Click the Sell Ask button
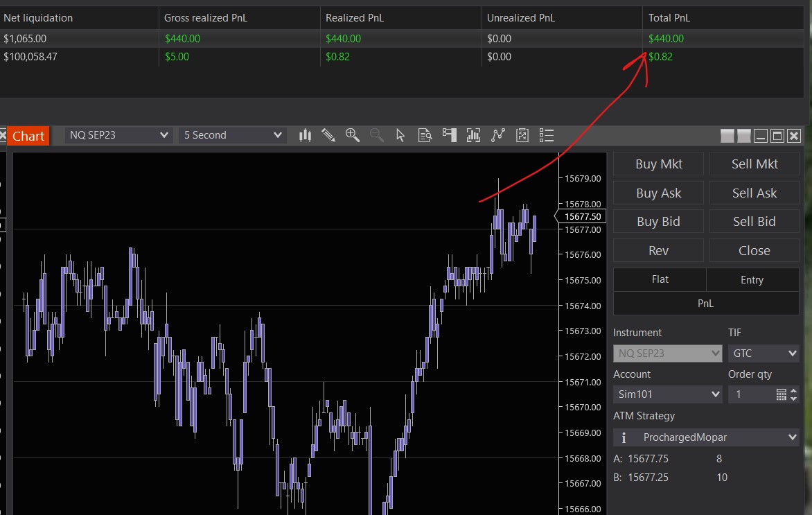This screenshot has height=515, width=812. coord(754,193)
